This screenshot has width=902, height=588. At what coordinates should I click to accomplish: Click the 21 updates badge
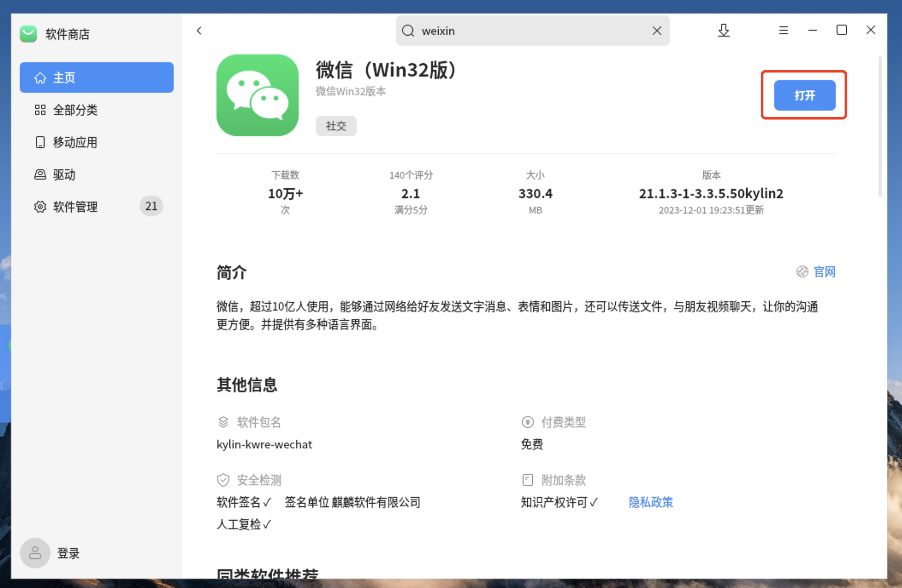click(x=151, y=206)
